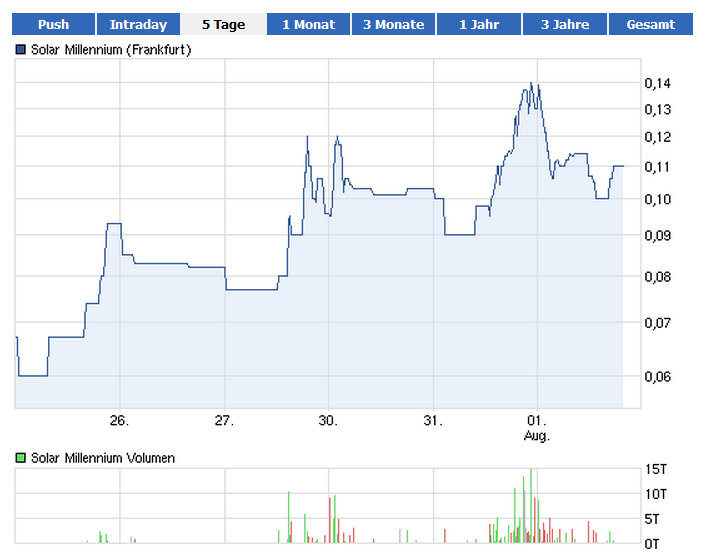Click the 15T volume axis label
Viewport: 708px width, 555px height.
click(654, 470)
